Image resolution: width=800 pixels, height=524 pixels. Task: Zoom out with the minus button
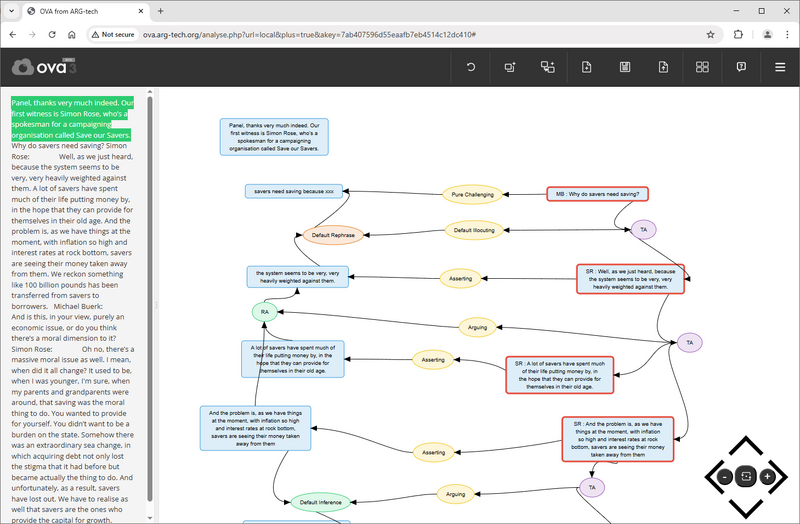click(x=724, y=477)
